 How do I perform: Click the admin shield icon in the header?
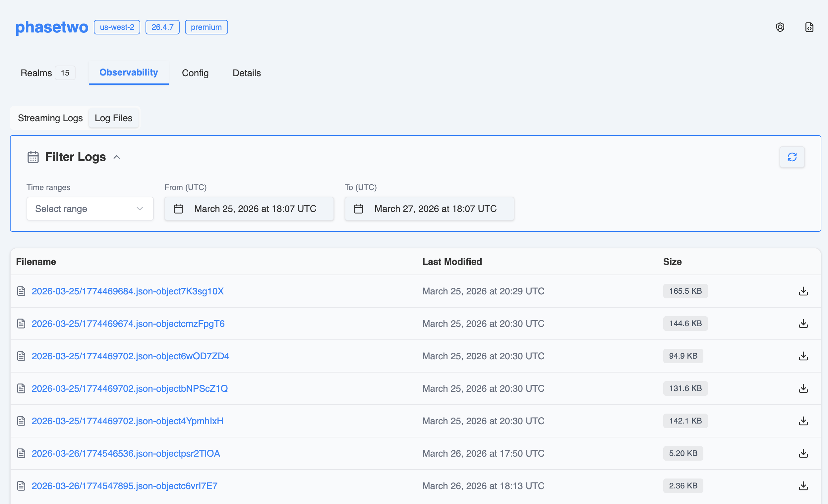(x=780, y=27)
